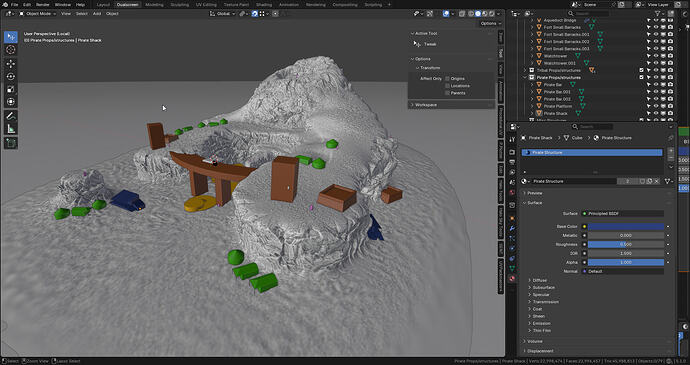Screen dimensions: 690x365
Task: Enable Affect Only Locations checkbox
Action: [447, 86]
